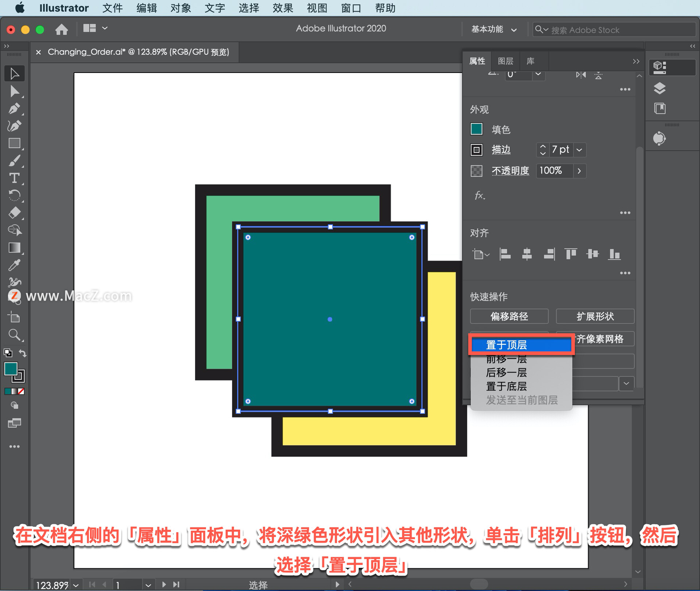The image size is (700, 591).
Task: Click the 描边 stroke link
Action: 501,150
